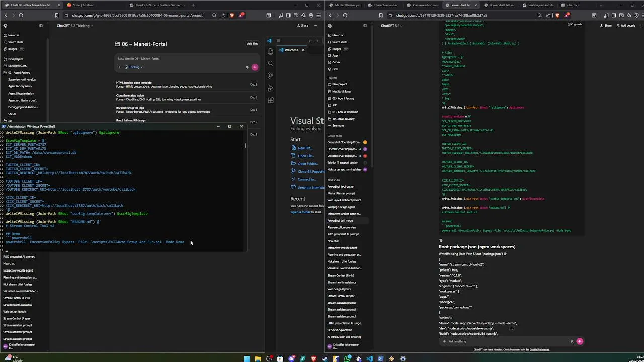
Task: Click Brave shields icon in left browser address bar
Action: pos(232,15)
